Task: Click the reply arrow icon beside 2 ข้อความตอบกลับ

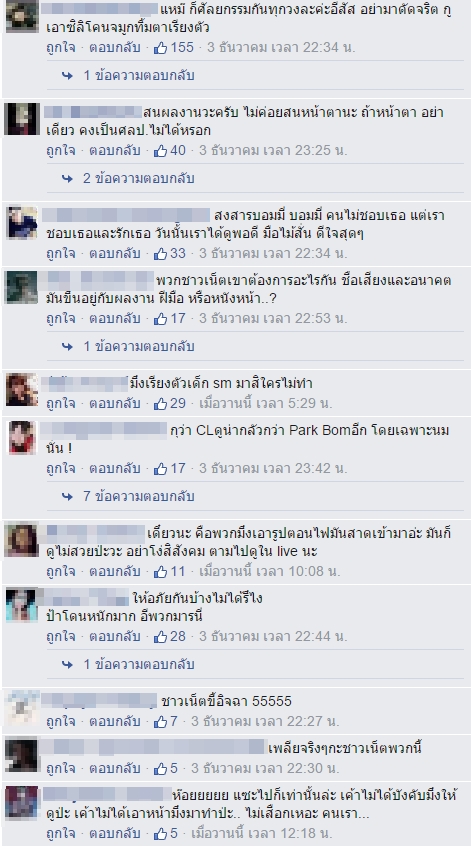Action: click(x=68, y=179)
